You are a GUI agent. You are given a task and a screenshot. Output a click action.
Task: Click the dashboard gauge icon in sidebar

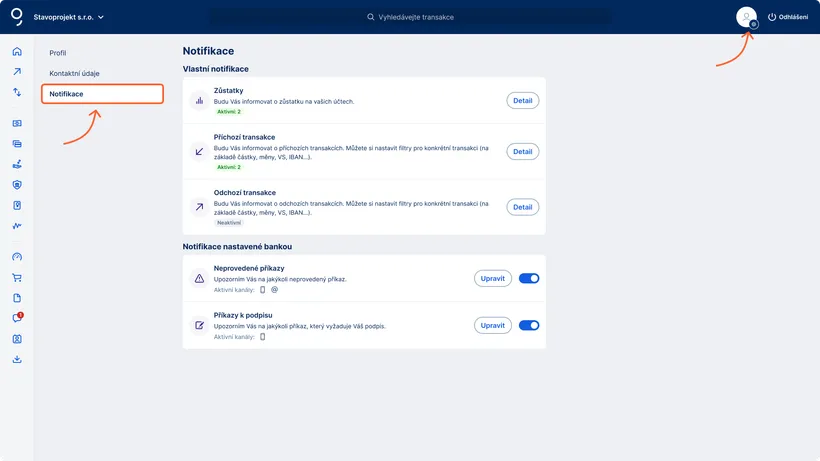click(17, 257)
